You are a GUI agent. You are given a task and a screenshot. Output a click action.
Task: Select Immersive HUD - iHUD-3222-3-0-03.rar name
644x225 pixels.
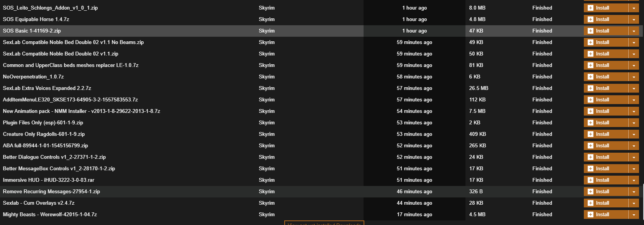point(48,180)
